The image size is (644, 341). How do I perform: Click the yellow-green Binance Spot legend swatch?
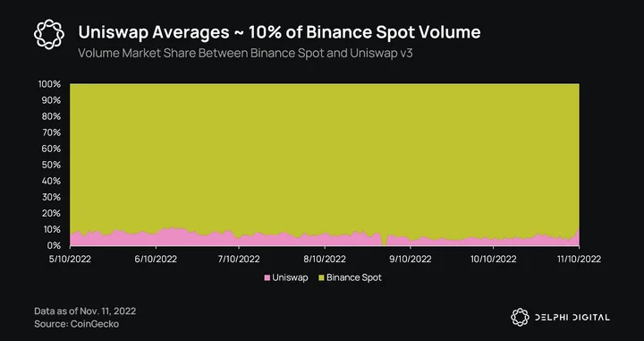(x=322, y=277)
